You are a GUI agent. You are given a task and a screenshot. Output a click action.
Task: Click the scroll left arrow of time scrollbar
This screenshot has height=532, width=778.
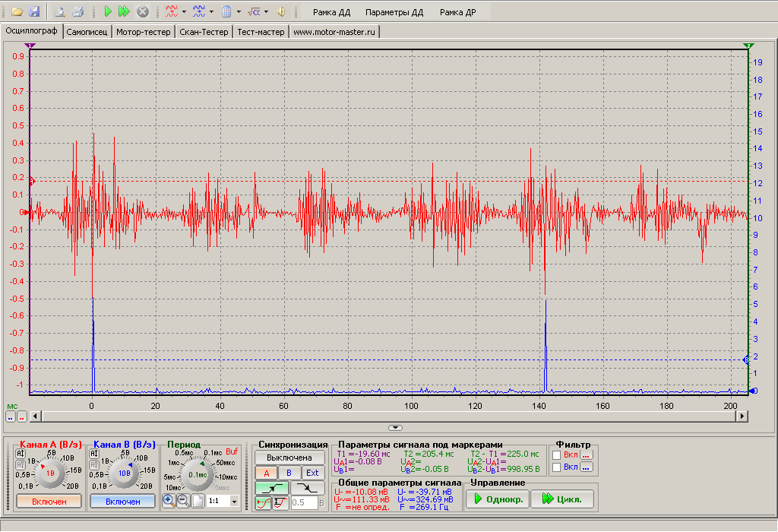35,416
